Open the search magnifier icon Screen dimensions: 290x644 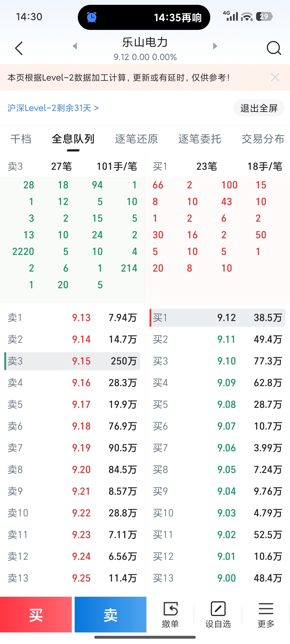[274, 48]
